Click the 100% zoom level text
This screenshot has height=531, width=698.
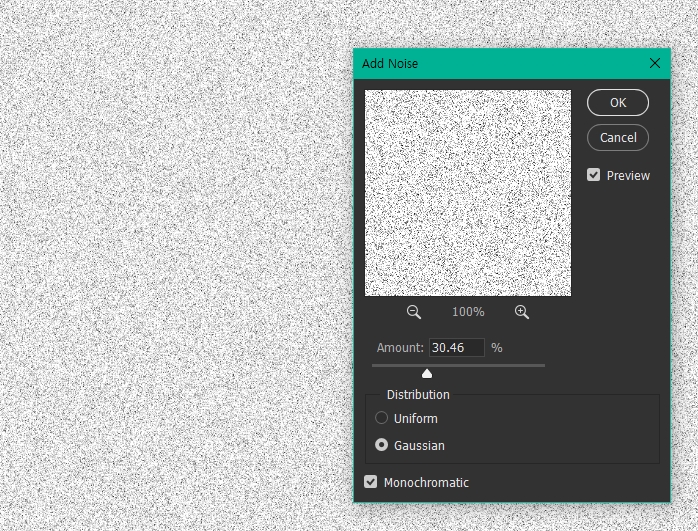(468, 312)
